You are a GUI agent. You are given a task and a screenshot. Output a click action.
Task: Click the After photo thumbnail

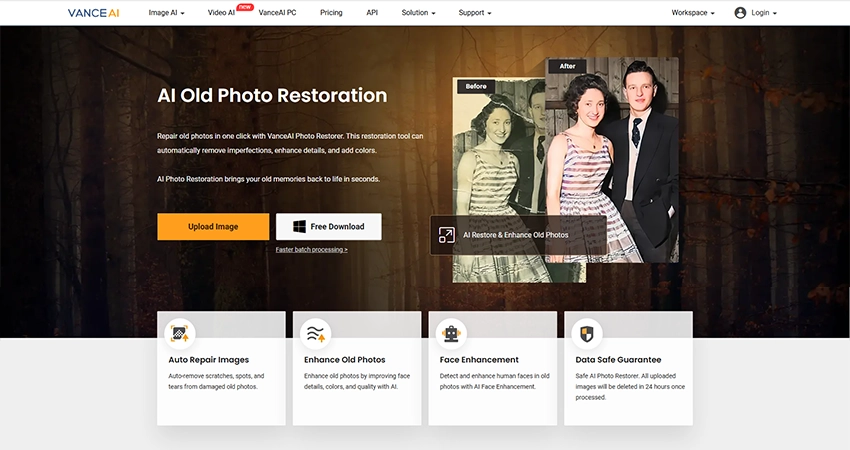click(x=611, y=160)
